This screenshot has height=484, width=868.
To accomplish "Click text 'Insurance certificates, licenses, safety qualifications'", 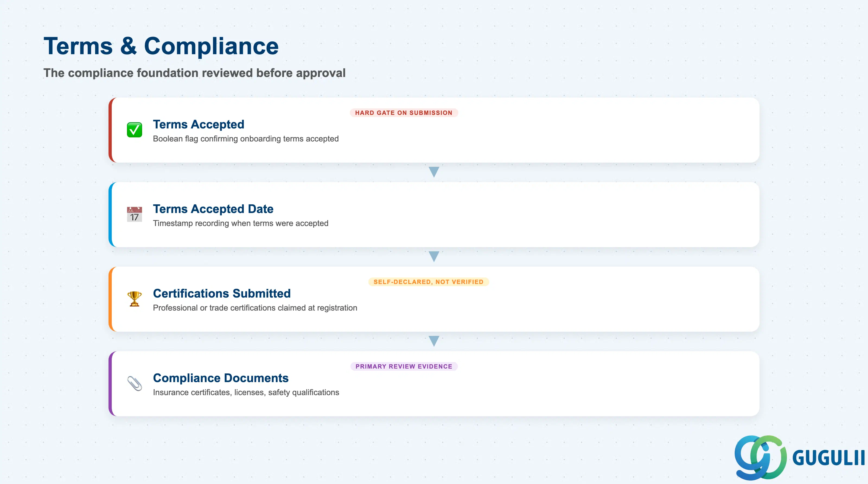I will [x=246, y=392].
